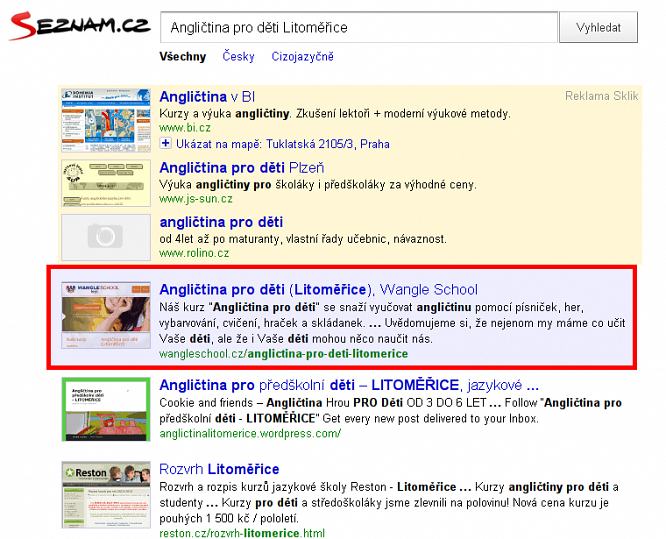The image size is (666, 539).
Task: Open the www.js-sun.cz URL
Action: click(196, 198)
